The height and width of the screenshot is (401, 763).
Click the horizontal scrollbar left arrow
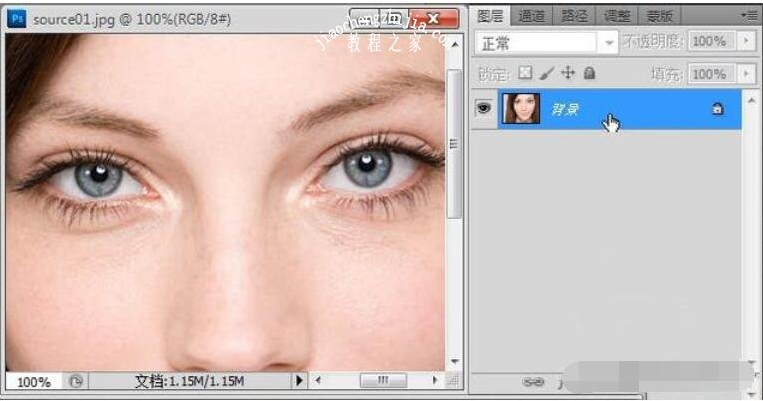tap(318, 380)
